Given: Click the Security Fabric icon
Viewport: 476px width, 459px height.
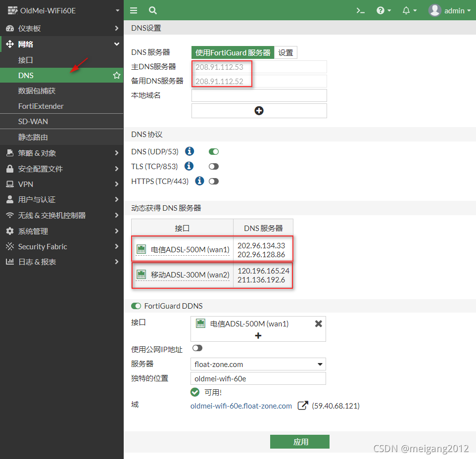Looking at the screenshot, I should coord(10,246).
